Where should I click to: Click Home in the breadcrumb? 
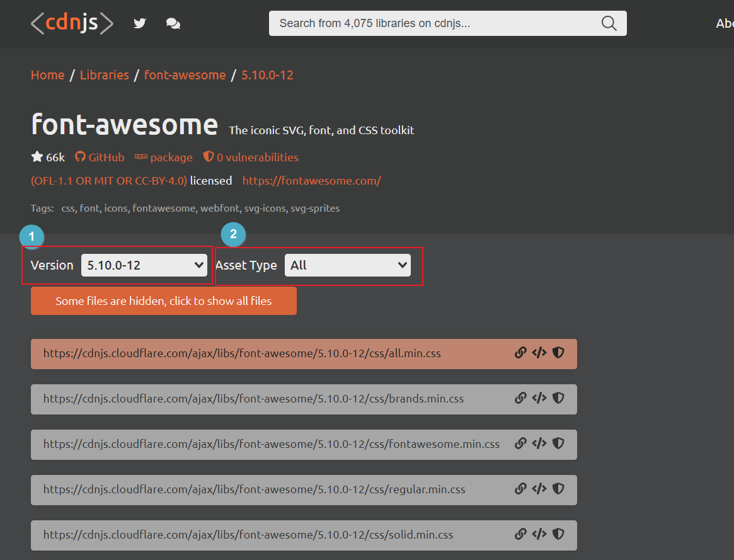(48, 76)
